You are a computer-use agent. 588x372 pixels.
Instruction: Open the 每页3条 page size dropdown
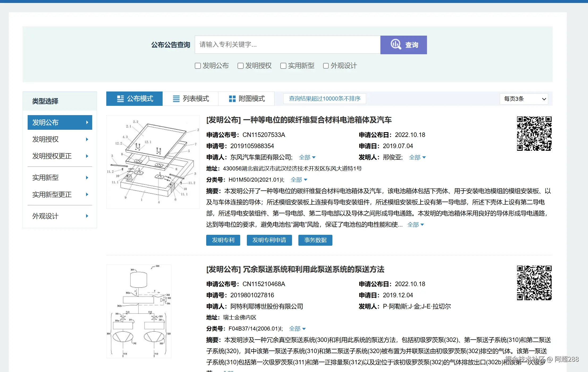524,99
